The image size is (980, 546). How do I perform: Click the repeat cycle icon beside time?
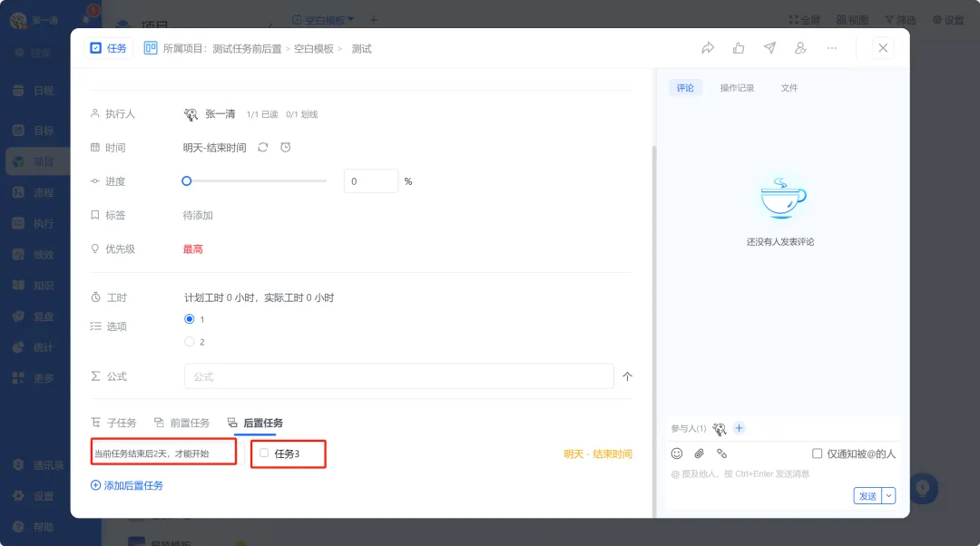[x=263, y=148]
